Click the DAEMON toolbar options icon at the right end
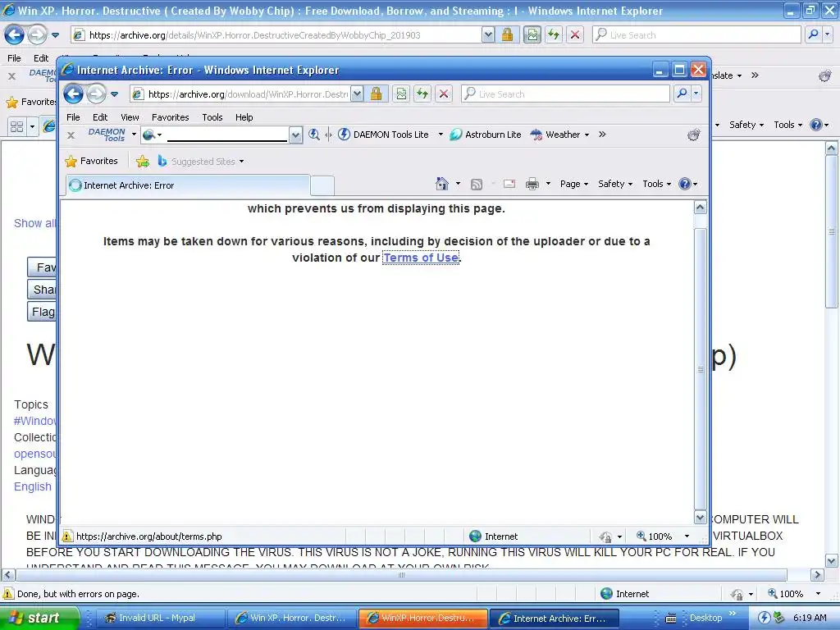This screenshot has width=840, height=630. [x=694, y=135]
